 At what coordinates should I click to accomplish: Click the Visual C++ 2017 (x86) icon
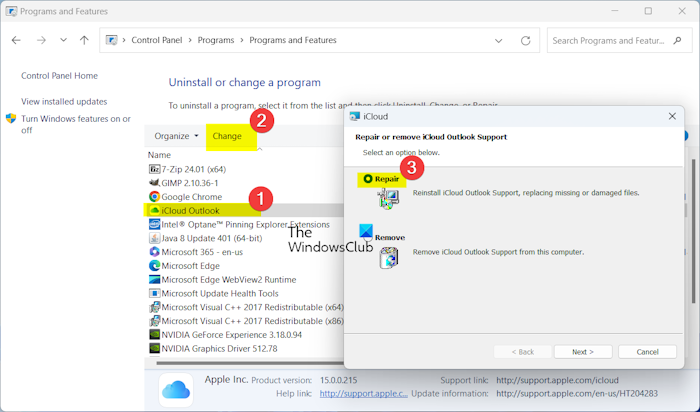coord(154,321)
